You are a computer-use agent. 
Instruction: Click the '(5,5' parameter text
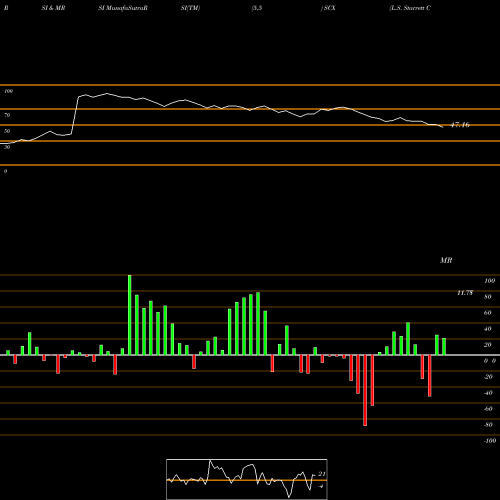257,8
